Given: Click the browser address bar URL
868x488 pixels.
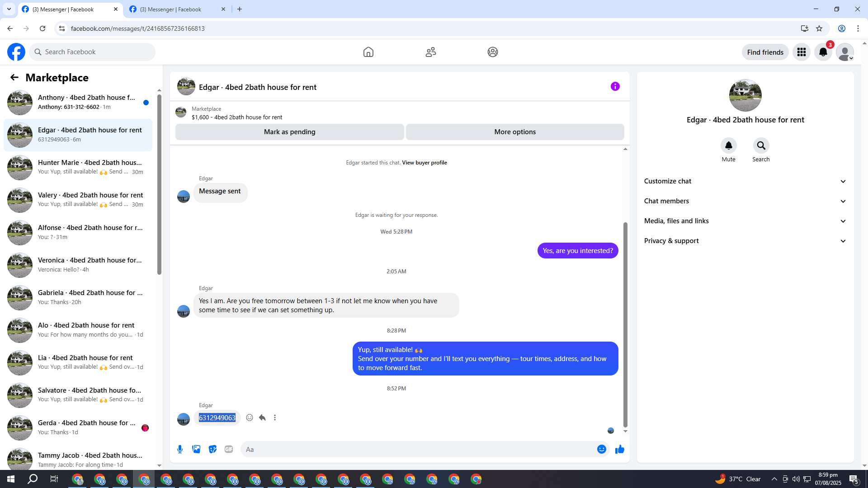Looking at the screenshot, I should click(x=138, y=28).
